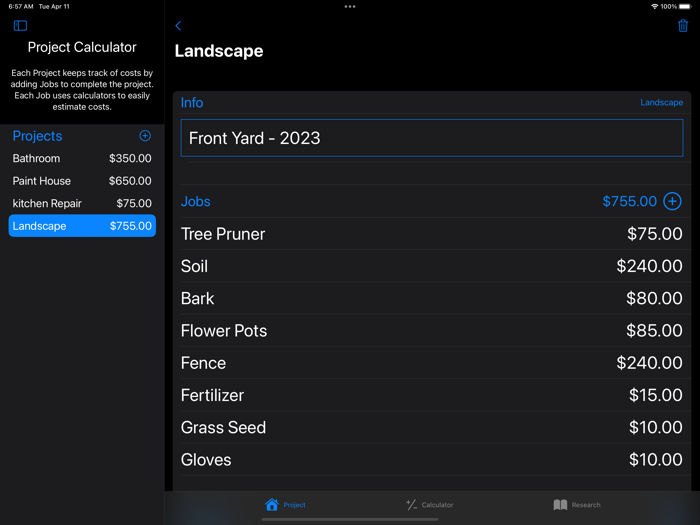The image size is (700, 525).
Task: Select the Landscape project in sidebar
Action: [x=82, y=226]
